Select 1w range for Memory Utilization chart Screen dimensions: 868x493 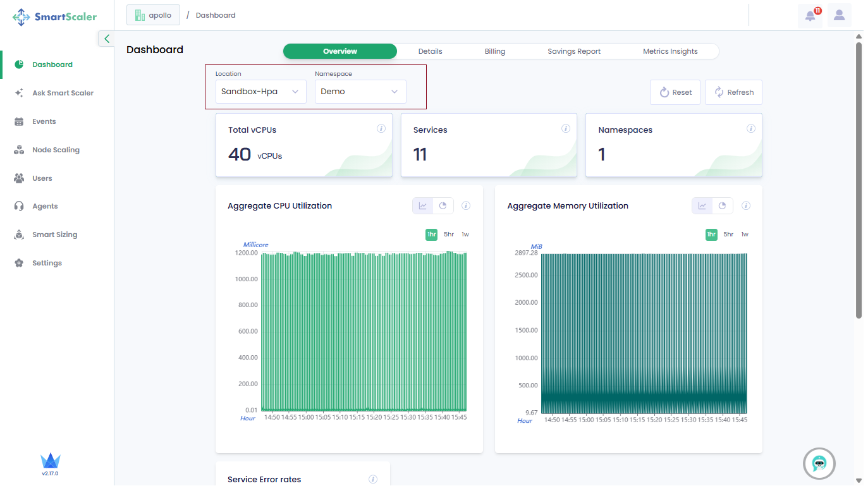click(745, 234)
